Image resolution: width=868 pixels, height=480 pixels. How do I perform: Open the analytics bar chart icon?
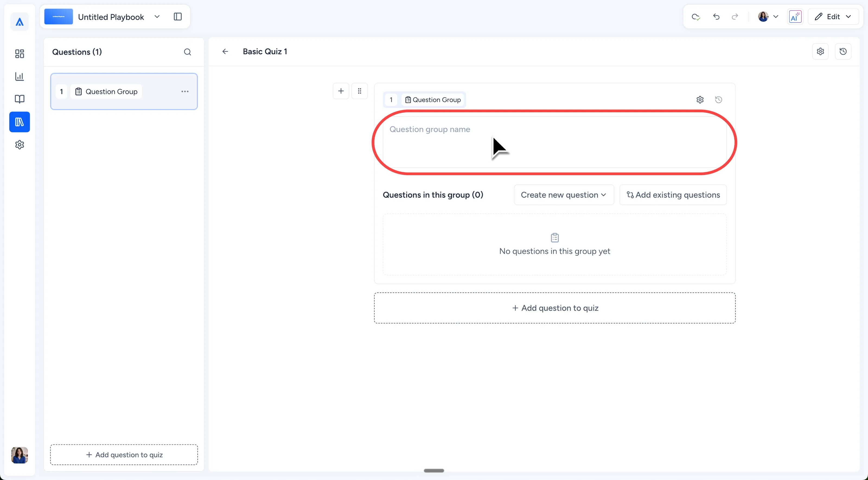click(20, 76)
